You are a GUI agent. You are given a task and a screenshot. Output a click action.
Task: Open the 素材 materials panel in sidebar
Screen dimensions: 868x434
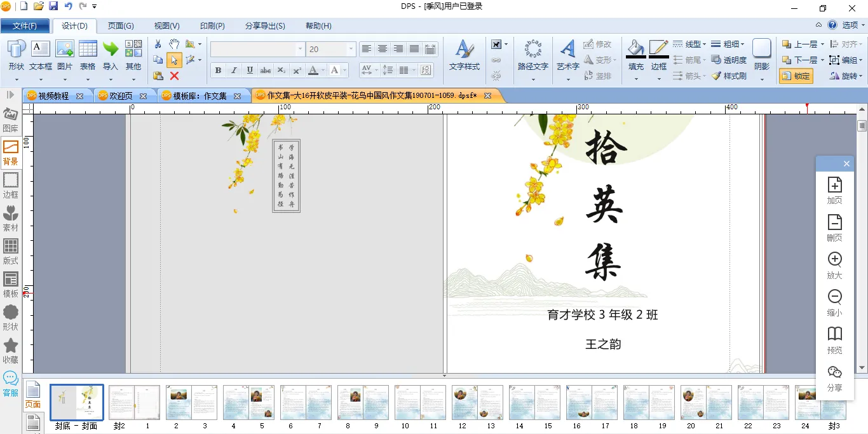pos(11,217)
